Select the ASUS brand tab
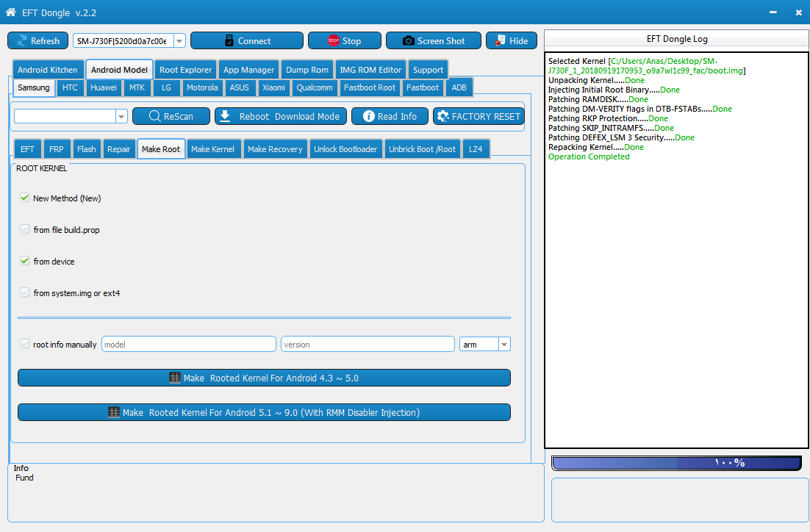This screenshot has height=532, width=810. click(x=239, y=87)
